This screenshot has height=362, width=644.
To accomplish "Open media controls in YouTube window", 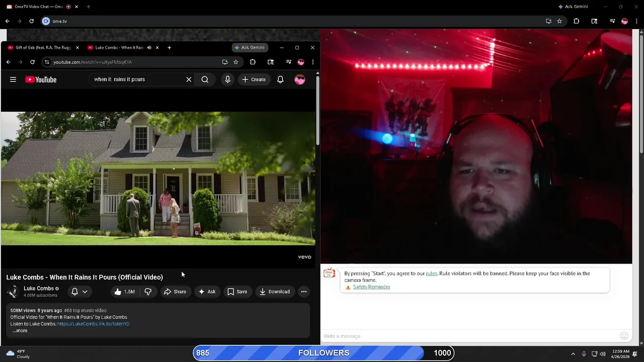I will pos(288,62).
